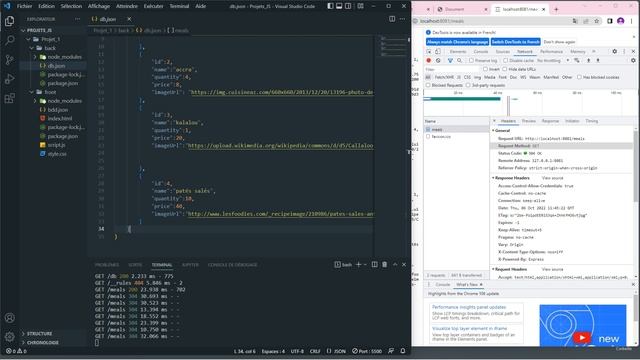Open the Explorer view in VS Code activity bar

[9, 21]
